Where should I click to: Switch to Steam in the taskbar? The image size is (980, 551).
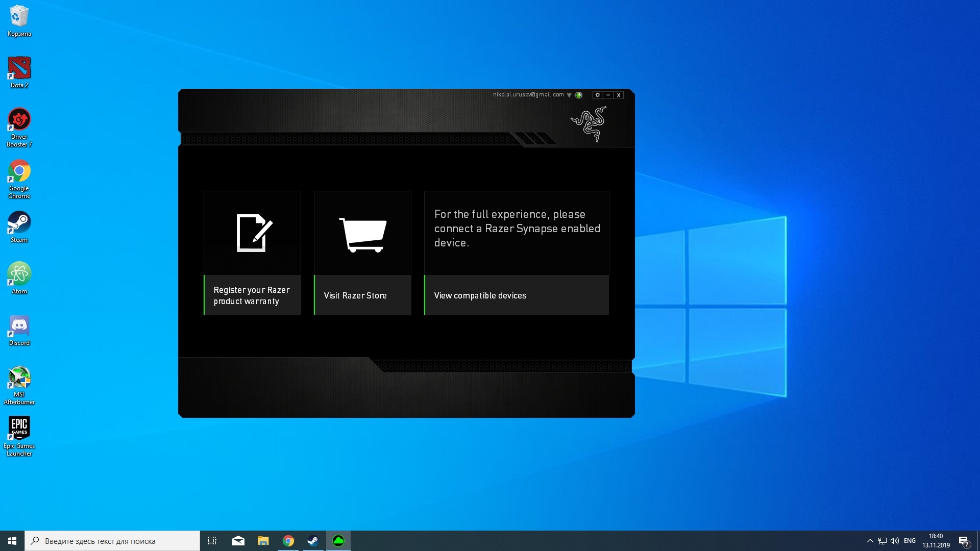coord(313,541)
